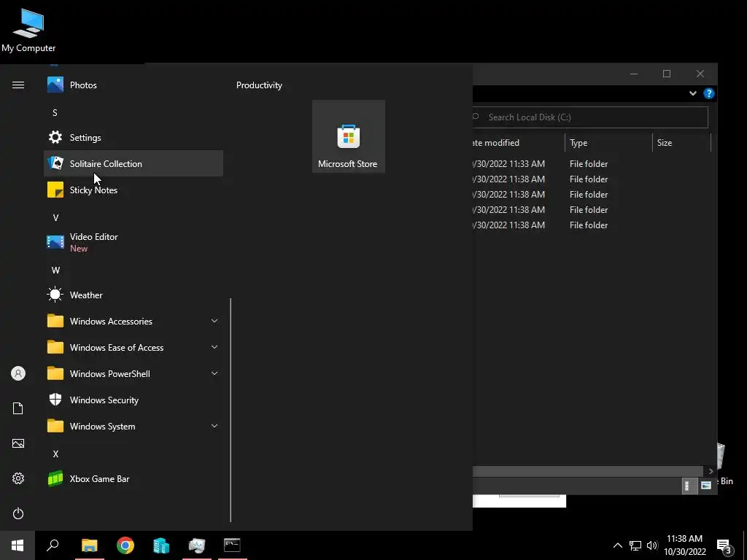This screenshot has width=747, height=560.
Task: Sort by Date modified column
Action: click(519, 143)
